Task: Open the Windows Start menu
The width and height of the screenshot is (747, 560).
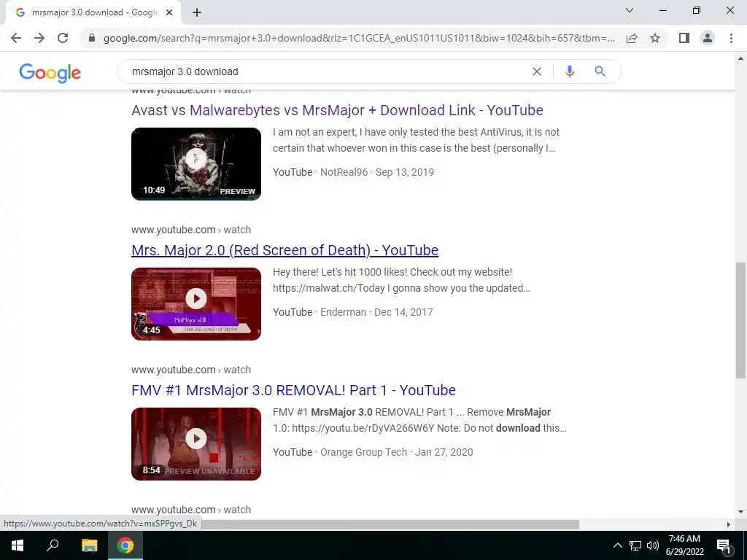Action: coord(18,545)
